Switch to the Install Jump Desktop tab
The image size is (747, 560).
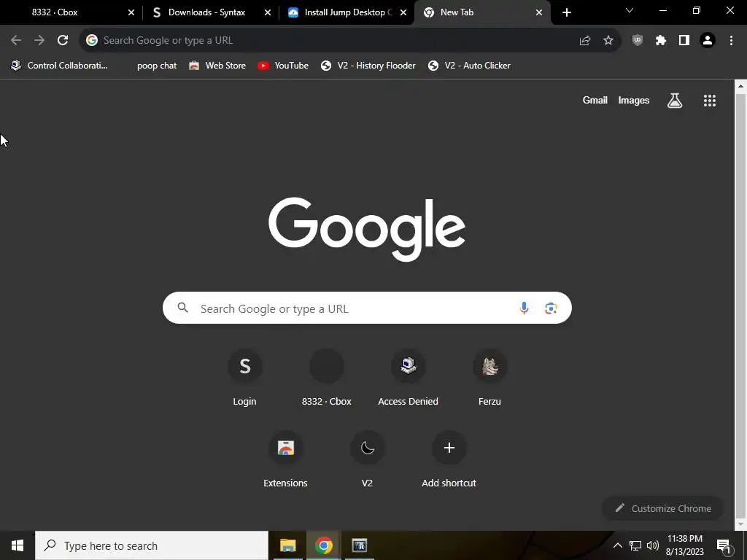347,12
